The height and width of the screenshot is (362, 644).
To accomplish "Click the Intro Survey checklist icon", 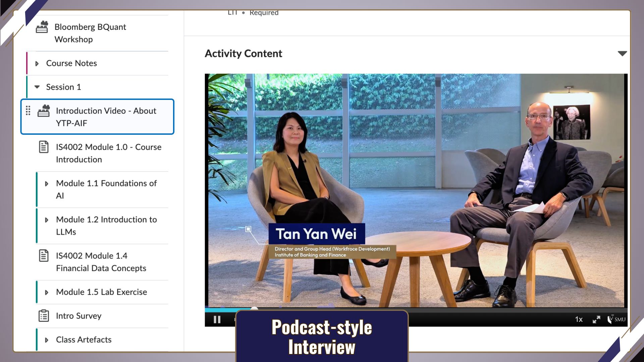I will click(x=44, y=316).
